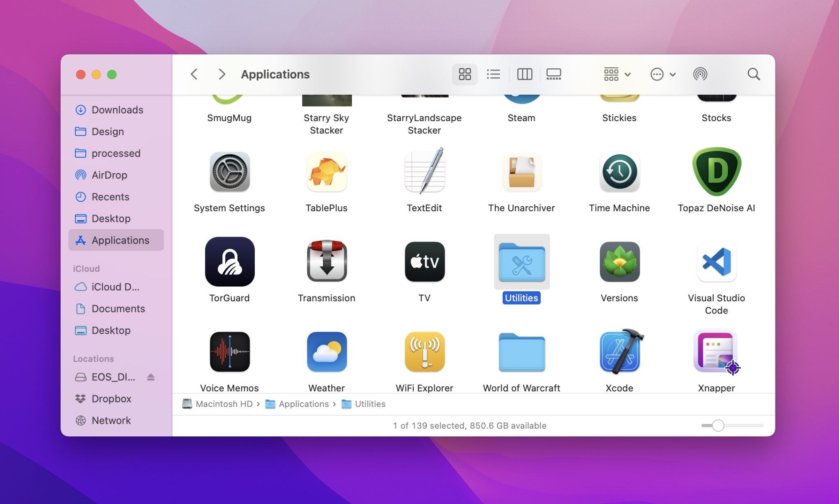The height and width of the screenshot is (504, 839).
Task: Click EOS_DI... drive in sidebar
Action: (106, 377)
